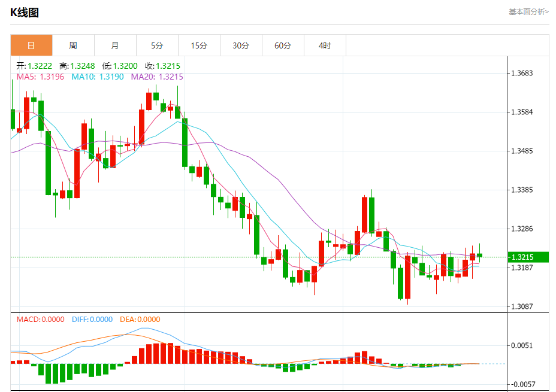Click the 收:1.3215 close price value
The height and width of the screenshot is (392, 556).
[162, 66]
